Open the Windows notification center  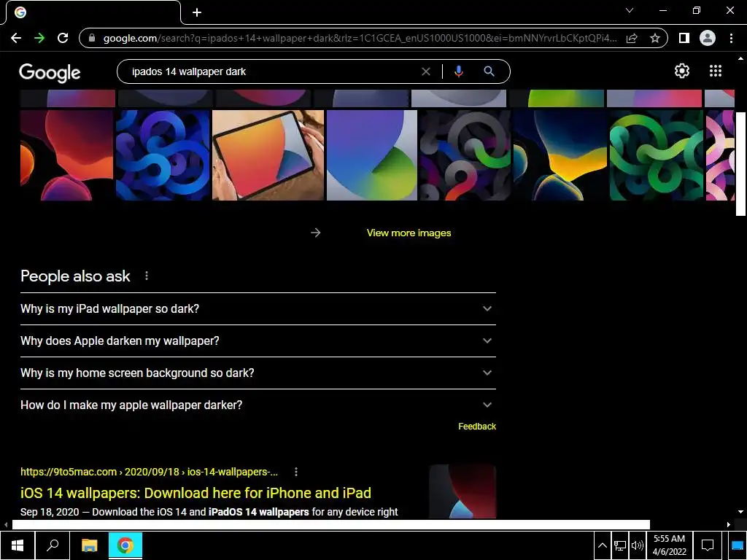point(708,545)
